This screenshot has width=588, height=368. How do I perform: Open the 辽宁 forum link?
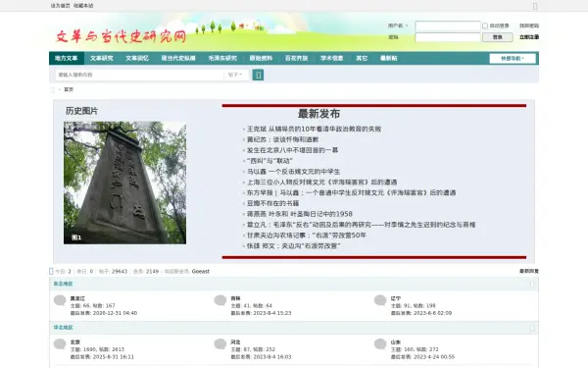396,298
